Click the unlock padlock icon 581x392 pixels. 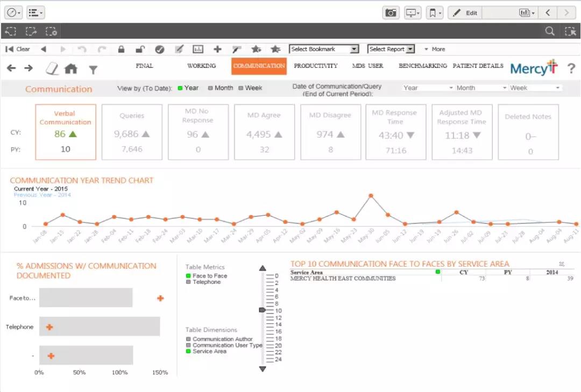pyautogui.click(x=140, y=49)
